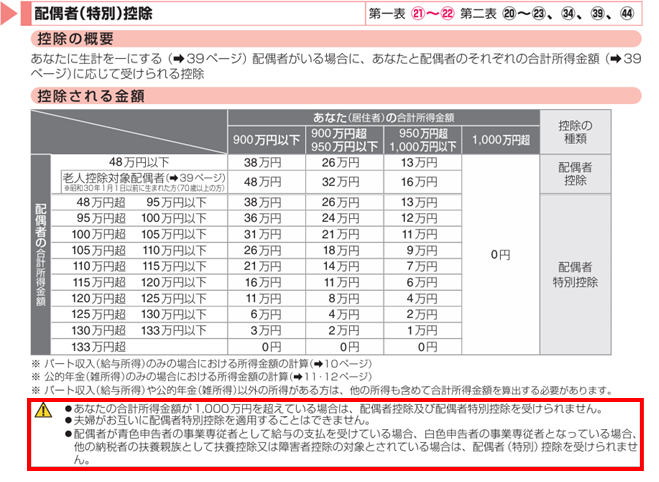Click the vertical 配偶者の合計所得金額 header
The height and width of the screenshot is (482, 659).
point(41,255)
